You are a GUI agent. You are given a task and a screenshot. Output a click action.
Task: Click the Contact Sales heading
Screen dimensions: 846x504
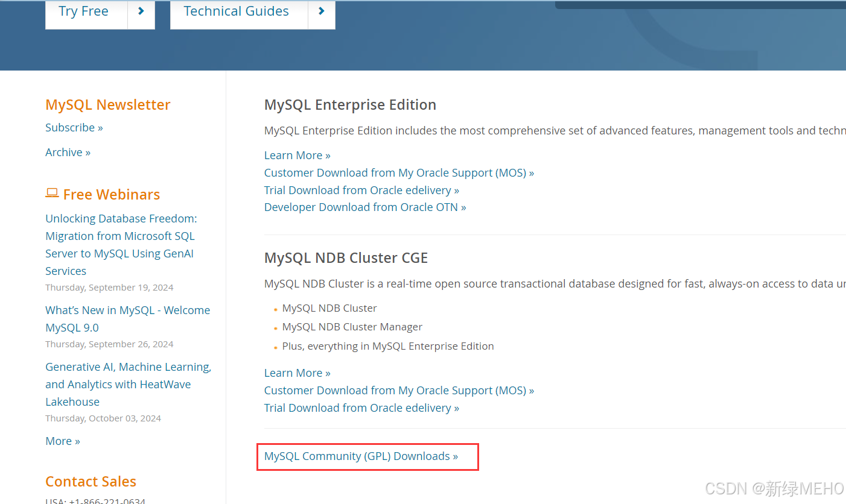click(91, 482)
